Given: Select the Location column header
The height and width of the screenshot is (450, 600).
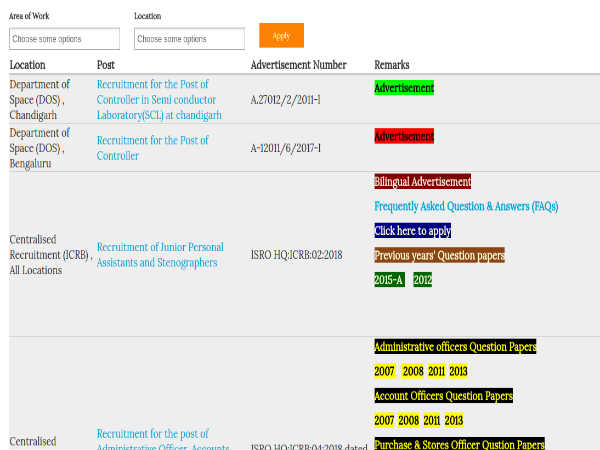Looking at the screenshot, I should point(28,65).
